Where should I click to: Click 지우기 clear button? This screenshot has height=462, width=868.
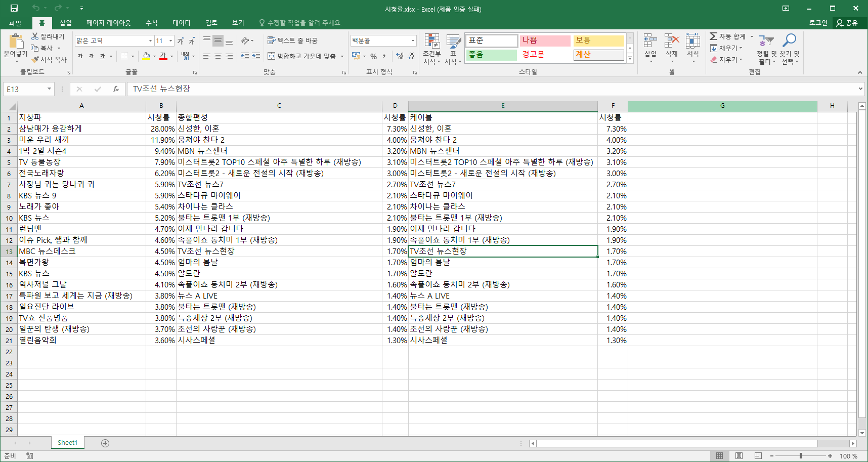726,60
